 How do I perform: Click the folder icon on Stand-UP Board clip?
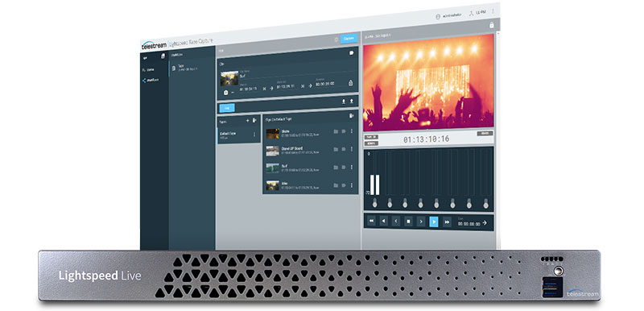(336, 150)
